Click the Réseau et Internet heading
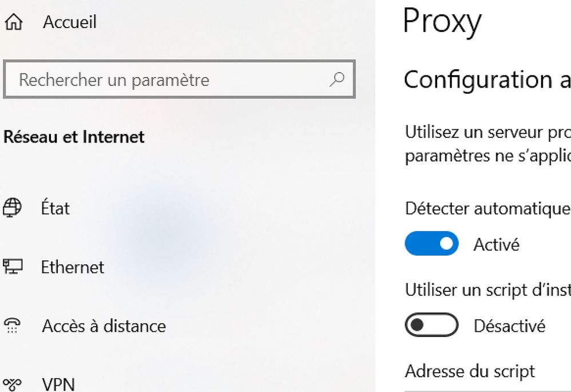Image resolution: width=571 pixels, height=392 pixels. (74, 137)
